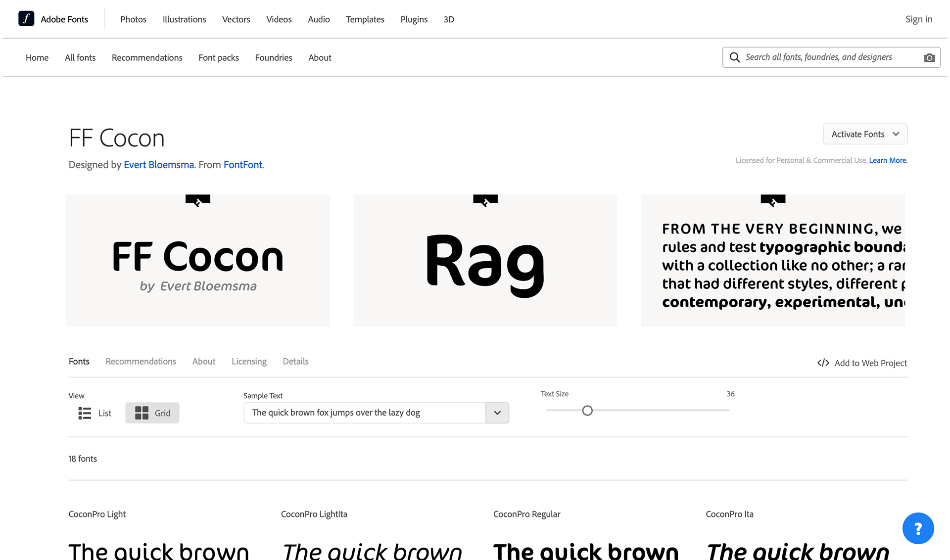Open the Details tab
Screen dimensions: 950x560
point(295,362)
